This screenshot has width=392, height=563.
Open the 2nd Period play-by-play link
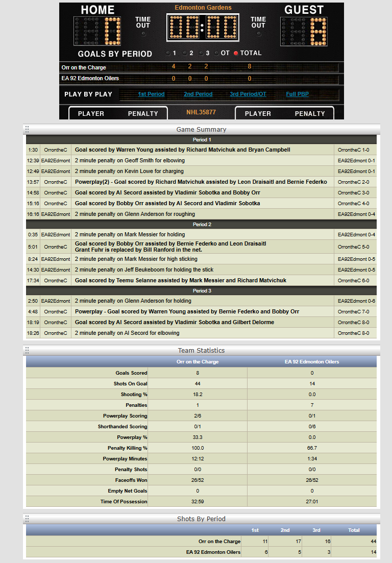point(198,94)
